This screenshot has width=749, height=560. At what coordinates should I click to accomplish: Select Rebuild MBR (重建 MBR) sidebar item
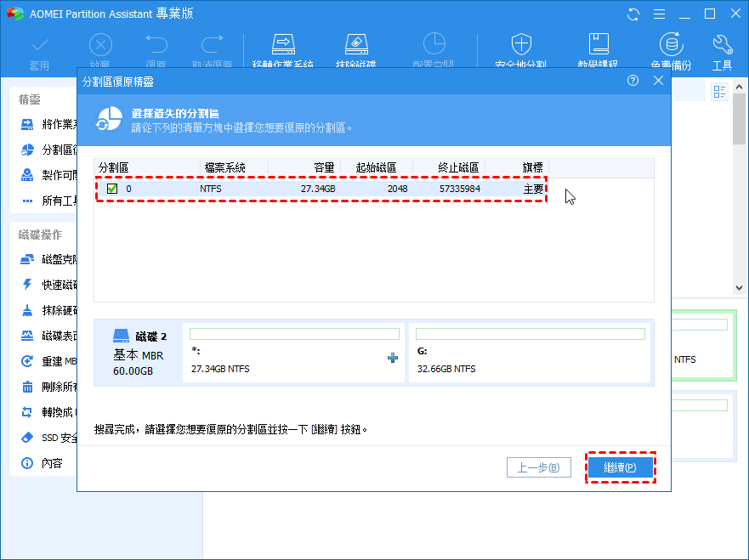point(48,361)
